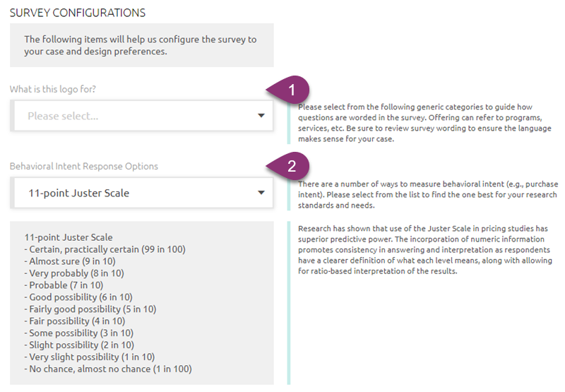Select the 'Very probably (8 in 10)' line
This screenshot has width=565, height=392.
[x=76, y=273]
